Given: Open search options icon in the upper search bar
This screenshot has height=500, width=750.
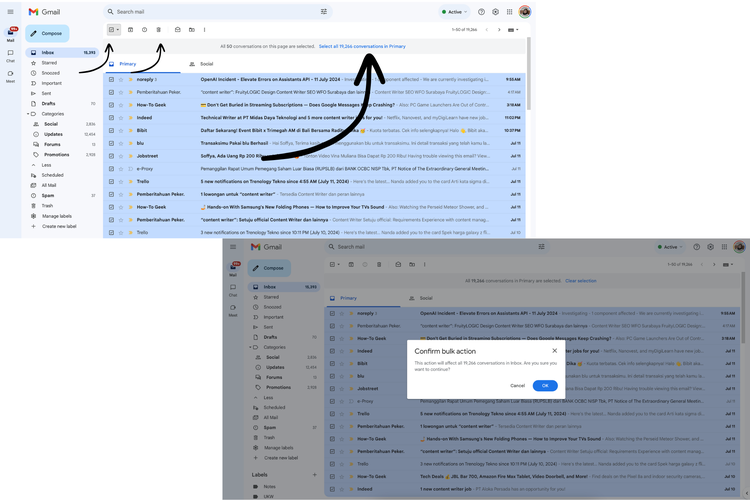Looking at the screenshot, I should 324,12.
